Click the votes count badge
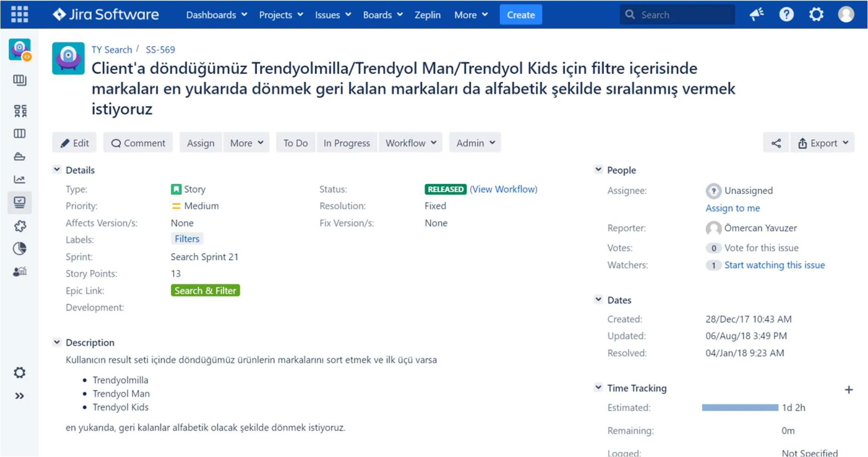This screenshot has width=868, height=457. tap(713, 248)
